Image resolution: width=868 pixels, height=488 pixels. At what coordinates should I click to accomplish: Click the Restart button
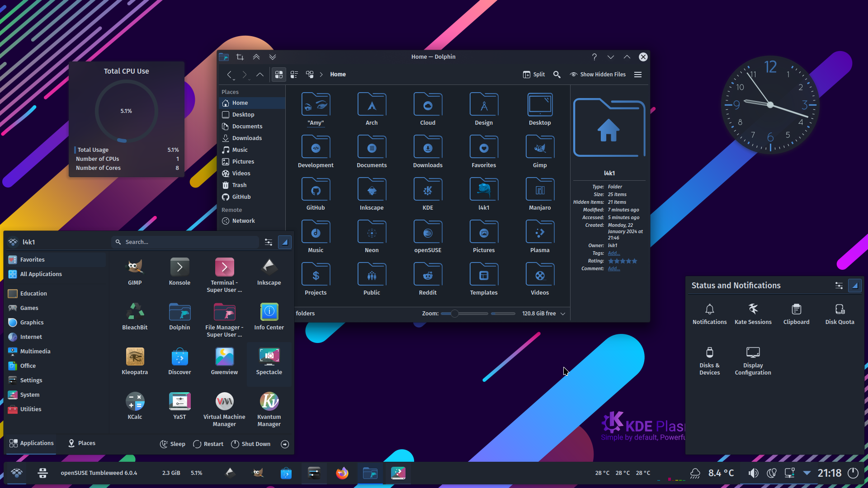pos(208,444)
